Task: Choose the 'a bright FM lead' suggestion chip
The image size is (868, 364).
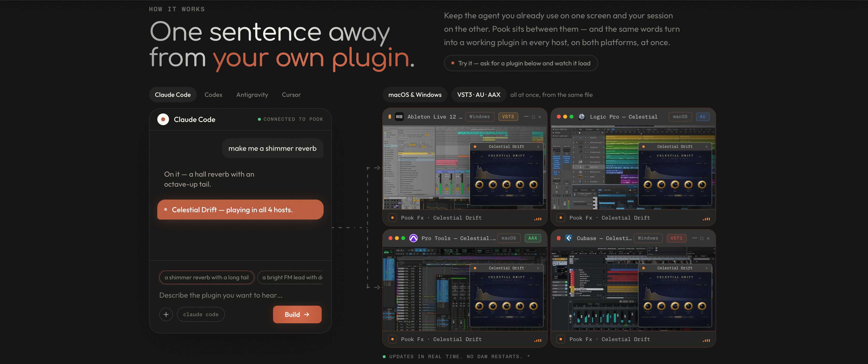Action: pyautogui.click(x=290, y=277)
